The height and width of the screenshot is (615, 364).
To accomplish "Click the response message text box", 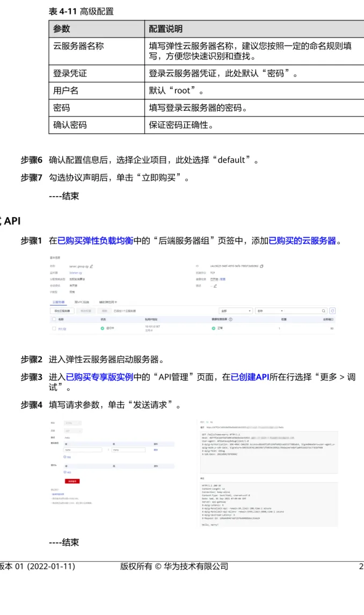I will (x=269, y=504).
